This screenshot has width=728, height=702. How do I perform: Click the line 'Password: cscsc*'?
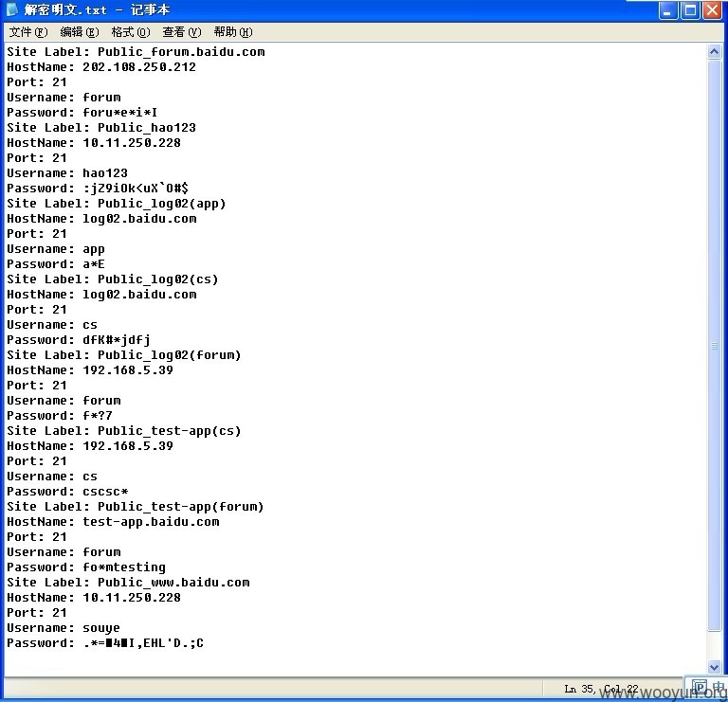[x=67, y=492]
